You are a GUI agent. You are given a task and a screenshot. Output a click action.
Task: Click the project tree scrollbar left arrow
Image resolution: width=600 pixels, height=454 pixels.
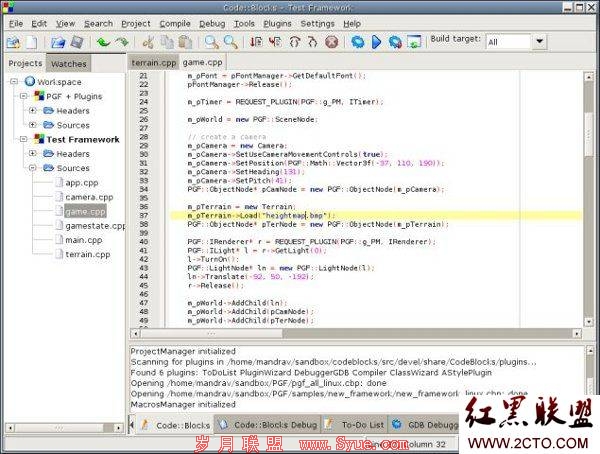click(x=10, y=428)
